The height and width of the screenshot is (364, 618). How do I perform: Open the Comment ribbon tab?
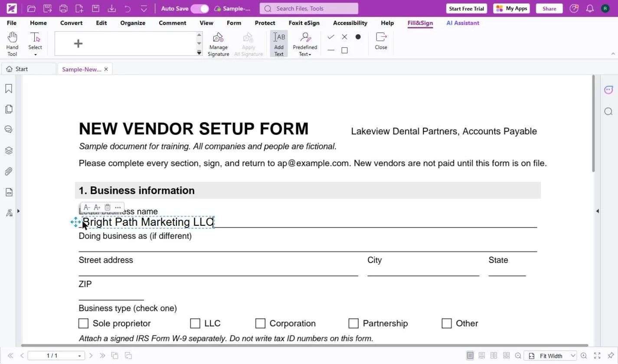173,23
